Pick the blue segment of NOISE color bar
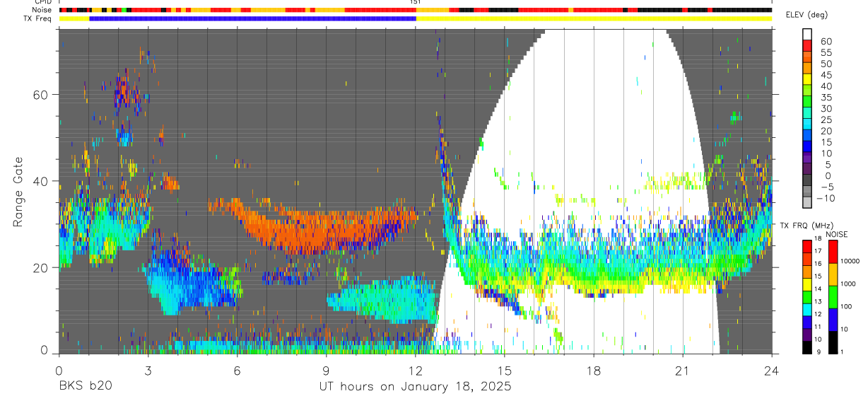 [x=834, y=320]
